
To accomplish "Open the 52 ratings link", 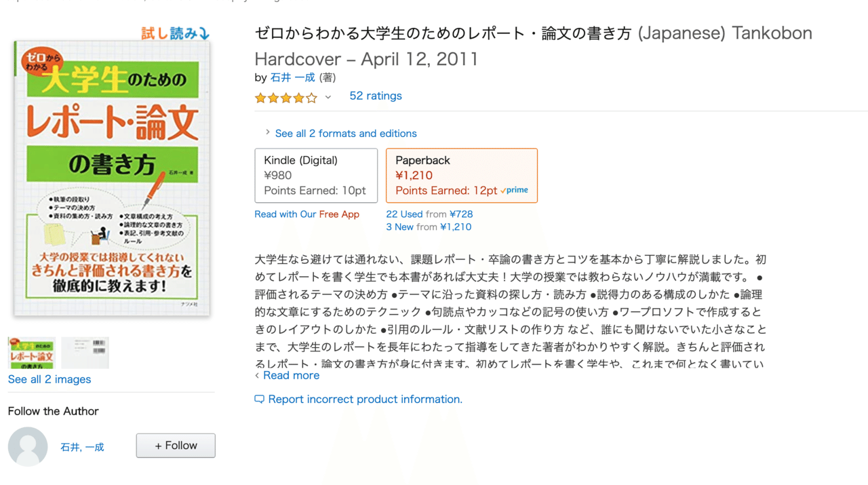I will pyautogui.click(x=375, y=96).
